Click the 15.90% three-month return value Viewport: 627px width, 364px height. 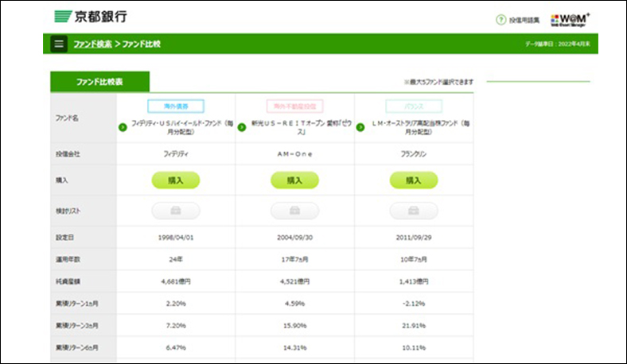tap(294, 326)
